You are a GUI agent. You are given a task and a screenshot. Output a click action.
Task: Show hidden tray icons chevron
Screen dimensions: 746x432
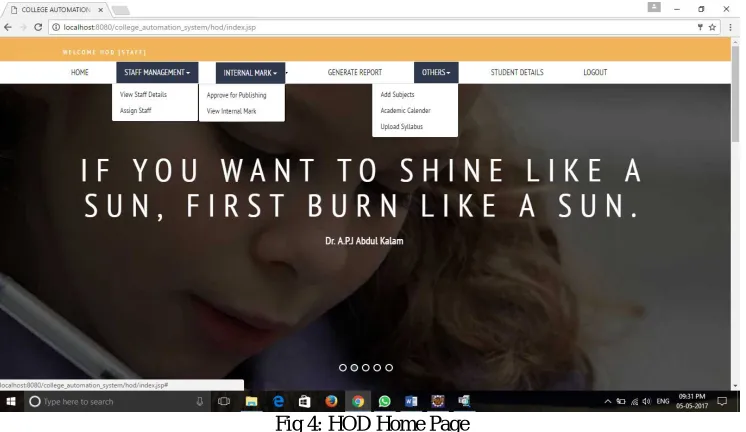coord(608,402)
